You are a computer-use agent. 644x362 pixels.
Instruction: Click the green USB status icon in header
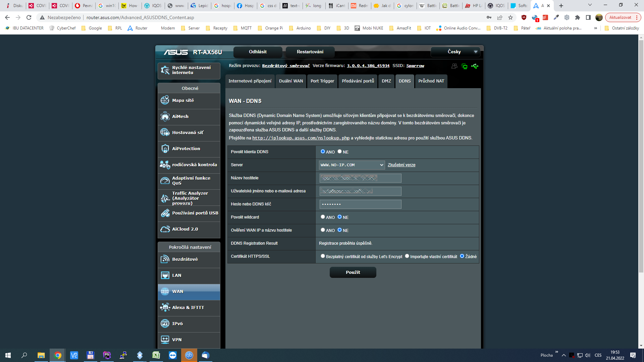(475, 66)
